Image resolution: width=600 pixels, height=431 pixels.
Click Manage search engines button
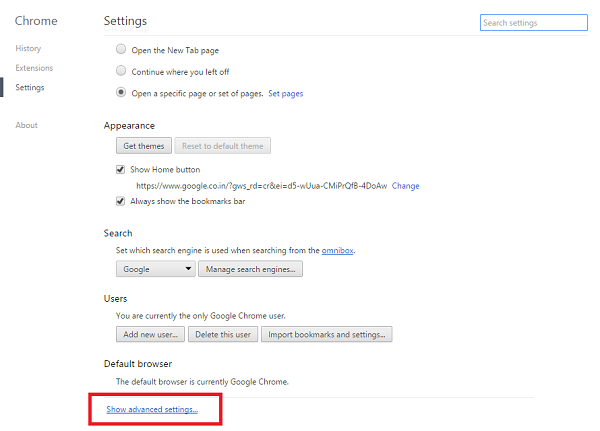point(250,269)
